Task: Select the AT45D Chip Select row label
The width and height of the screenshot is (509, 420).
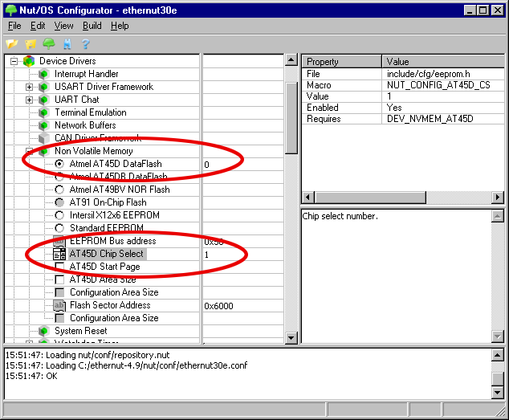Action: pyautogui.click(x=107, y=254)
